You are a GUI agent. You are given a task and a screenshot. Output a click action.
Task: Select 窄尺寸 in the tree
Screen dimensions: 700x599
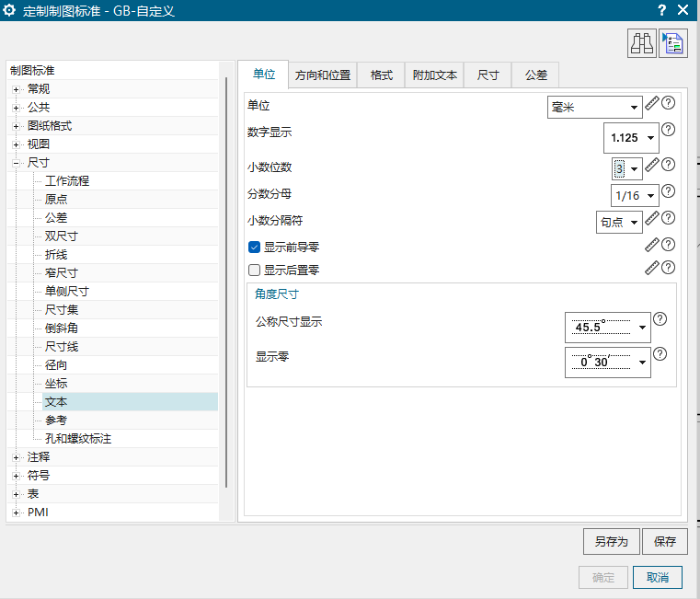62,273
